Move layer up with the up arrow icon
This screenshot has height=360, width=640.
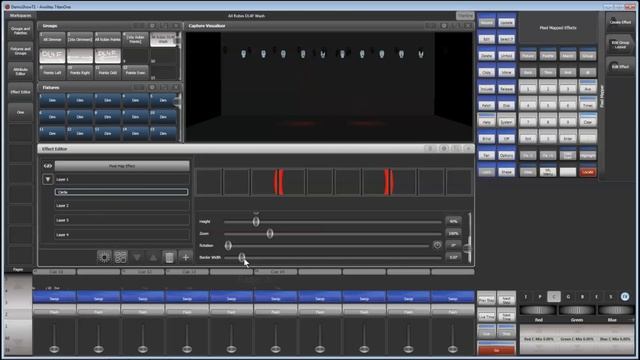tap(153, 257)
